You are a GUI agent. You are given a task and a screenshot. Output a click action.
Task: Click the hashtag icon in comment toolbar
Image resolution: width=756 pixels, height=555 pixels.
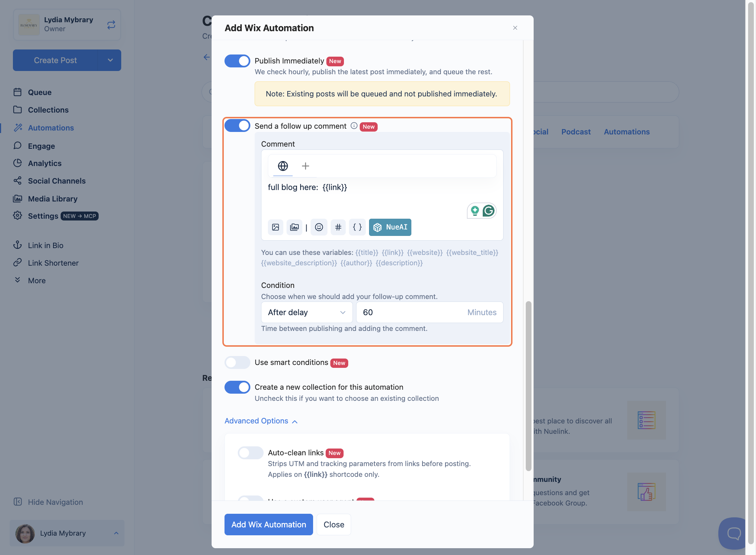(338, 227)
